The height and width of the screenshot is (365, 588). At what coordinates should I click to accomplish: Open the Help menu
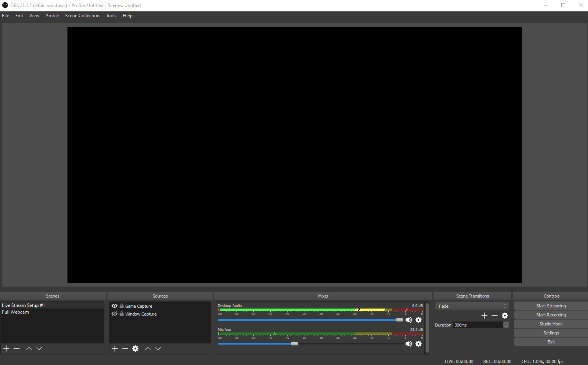[127, 16]
